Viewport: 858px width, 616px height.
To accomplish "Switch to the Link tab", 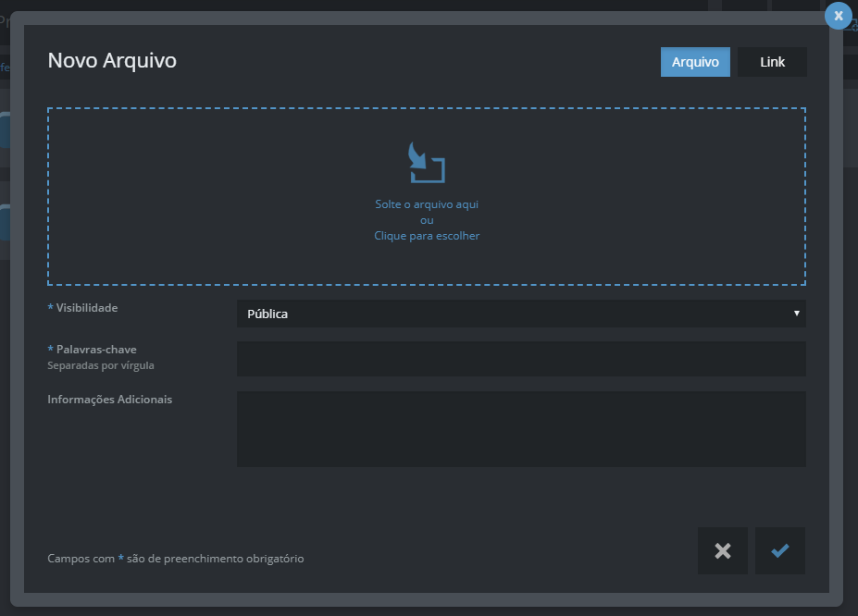I will point(772,62).
